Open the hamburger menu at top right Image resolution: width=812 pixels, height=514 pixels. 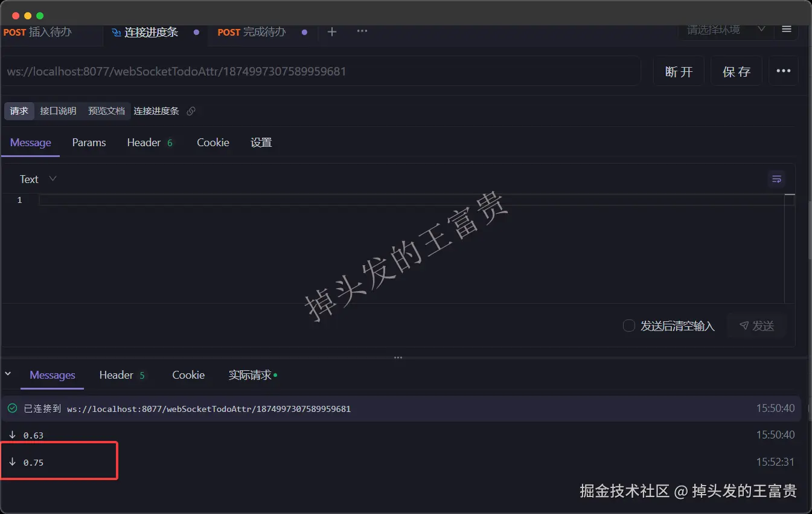(x=786, y=28)
